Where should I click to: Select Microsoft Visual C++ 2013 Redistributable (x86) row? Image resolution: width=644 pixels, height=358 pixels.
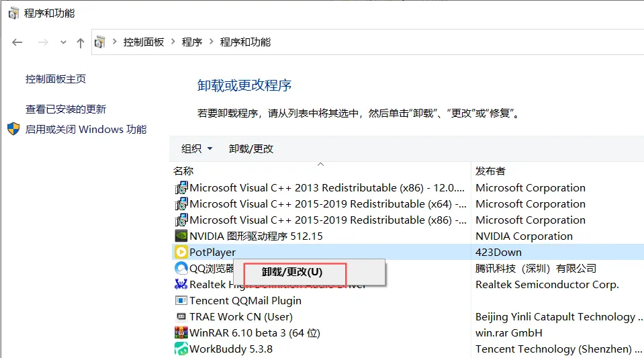point(327,188)
